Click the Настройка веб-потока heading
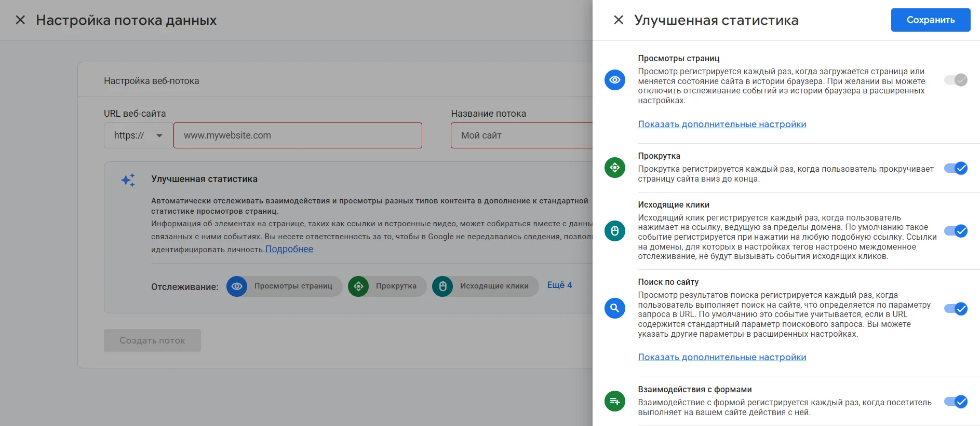Screen dimensions: 980x426 (x=152, y=81)
